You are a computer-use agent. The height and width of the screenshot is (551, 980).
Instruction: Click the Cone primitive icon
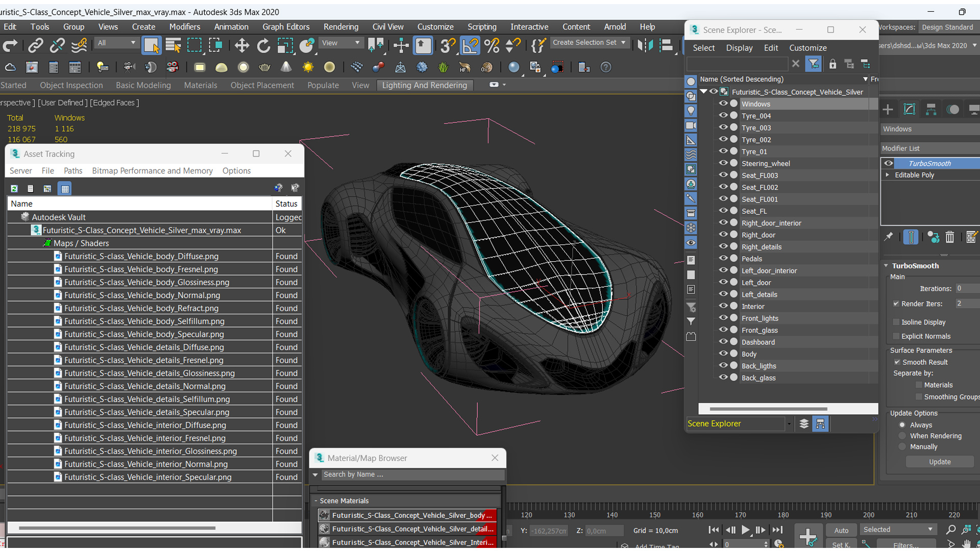[286, 67]
